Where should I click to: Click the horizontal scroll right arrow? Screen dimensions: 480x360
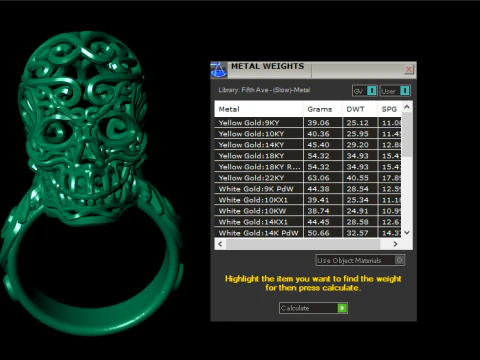[x=395, y=244]
